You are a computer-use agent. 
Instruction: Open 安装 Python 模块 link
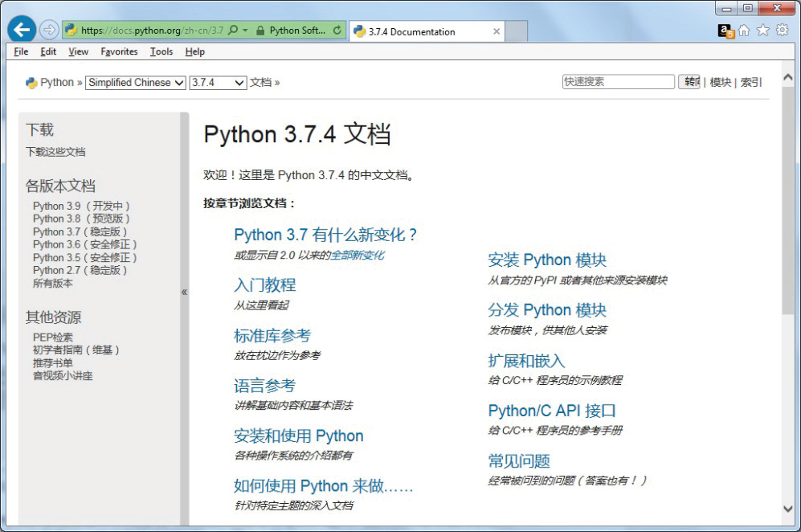click(547, 260)
